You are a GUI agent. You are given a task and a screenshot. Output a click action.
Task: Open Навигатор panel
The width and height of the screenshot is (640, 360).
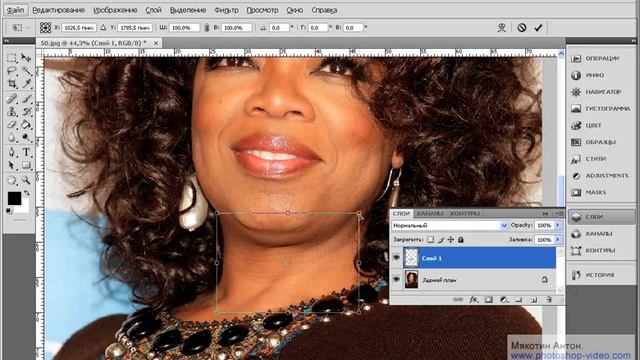601,92
